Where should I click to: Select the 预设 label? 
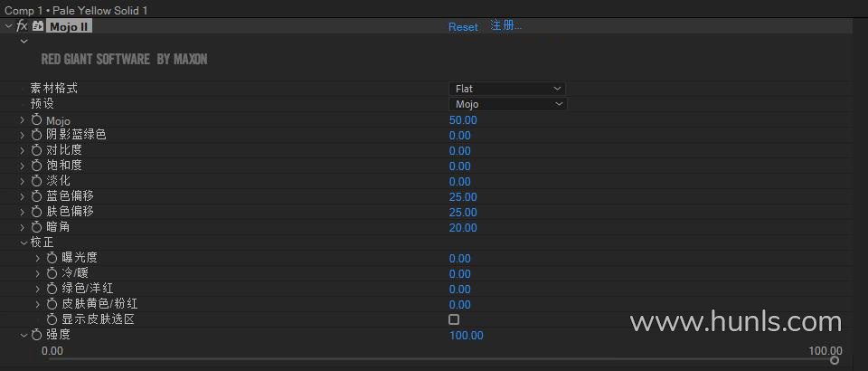pyautogui.click(x=42, y=104)
